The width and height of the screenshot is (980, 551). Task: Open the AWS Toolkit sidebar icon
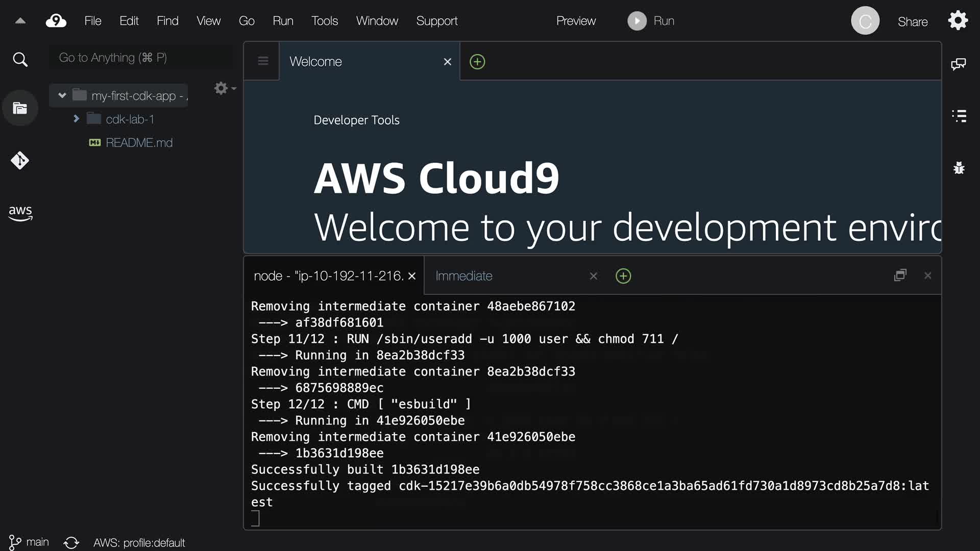(20, 213)
